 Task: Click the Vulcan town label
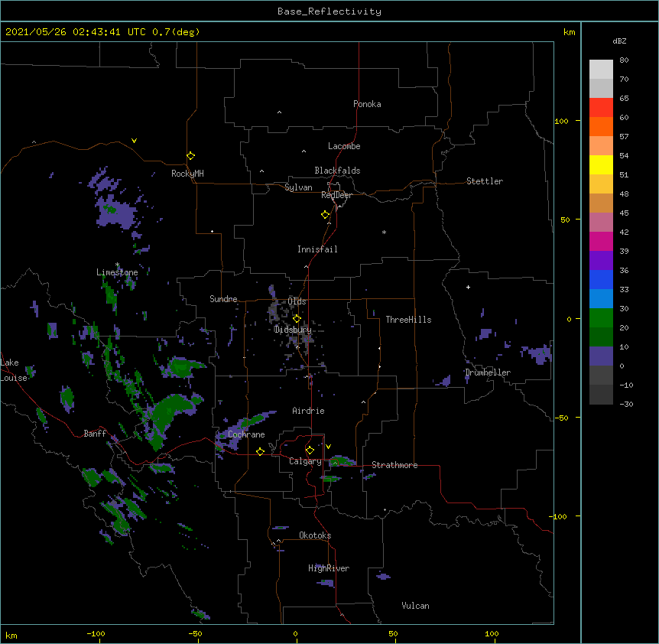click(415, 606)
